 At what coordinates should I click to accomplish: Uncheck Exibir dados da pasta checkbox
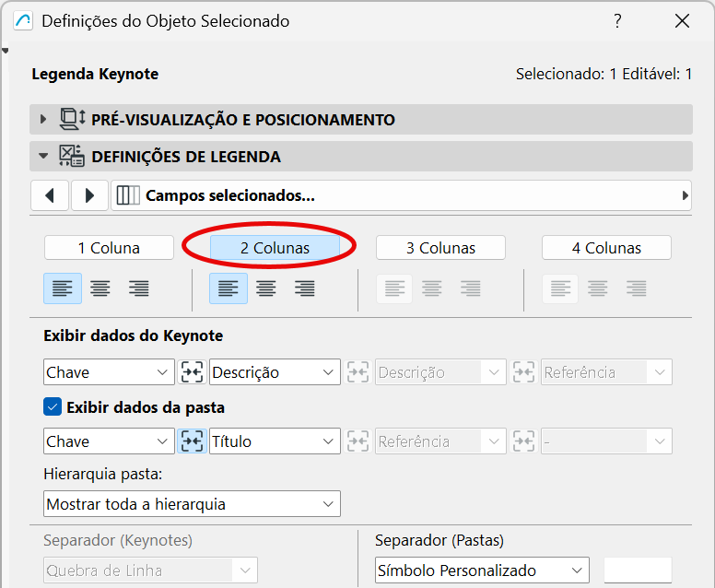[53, 407]
